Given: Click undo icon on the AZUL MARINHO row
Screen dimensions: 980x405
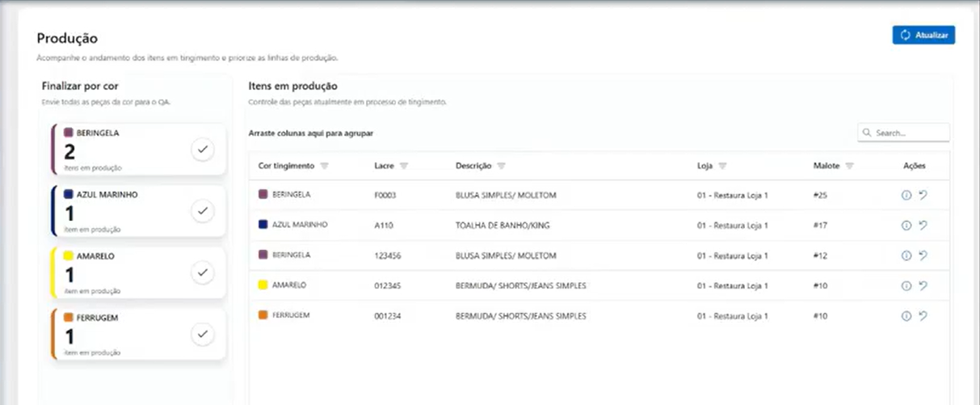Looking at the screenshot, I should (x=923, y=226).
